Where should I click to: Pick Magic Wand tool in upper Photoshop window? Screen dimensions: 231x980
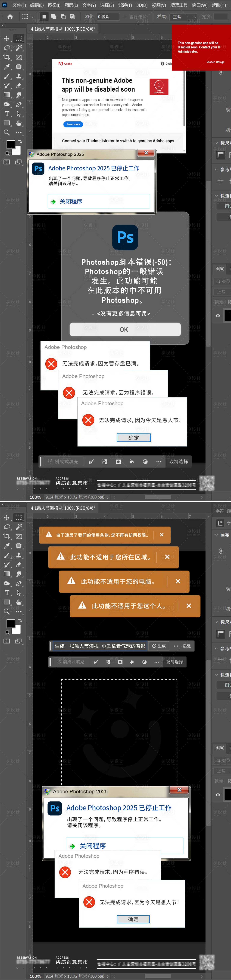[x=19, y=48]
